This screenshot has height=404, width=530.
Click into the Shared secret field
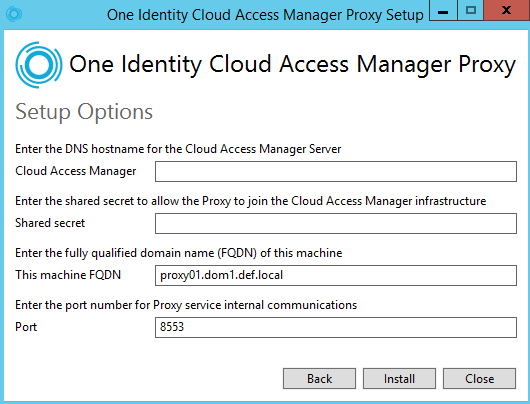coord(336,223)
